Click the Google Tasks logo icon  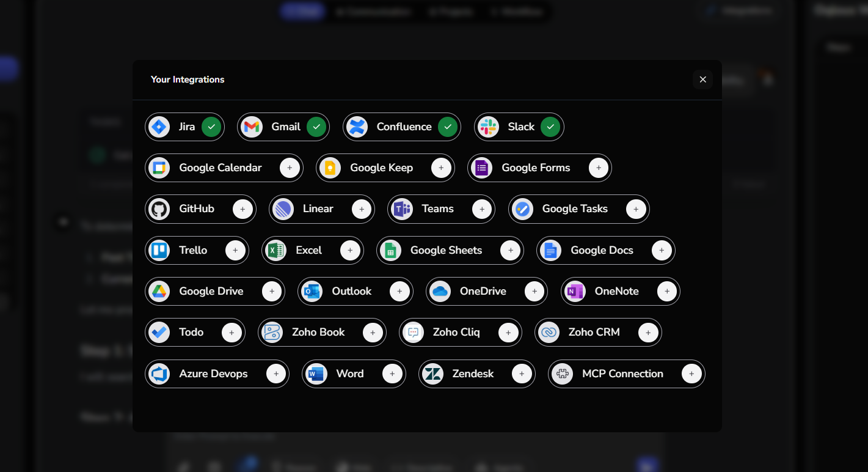pos(522,209)
